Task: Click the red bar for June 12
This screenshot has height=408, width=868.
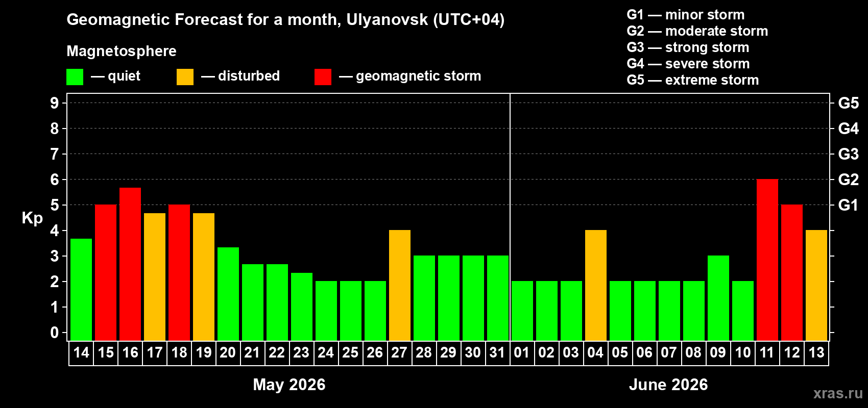Action: pos(792,273)
